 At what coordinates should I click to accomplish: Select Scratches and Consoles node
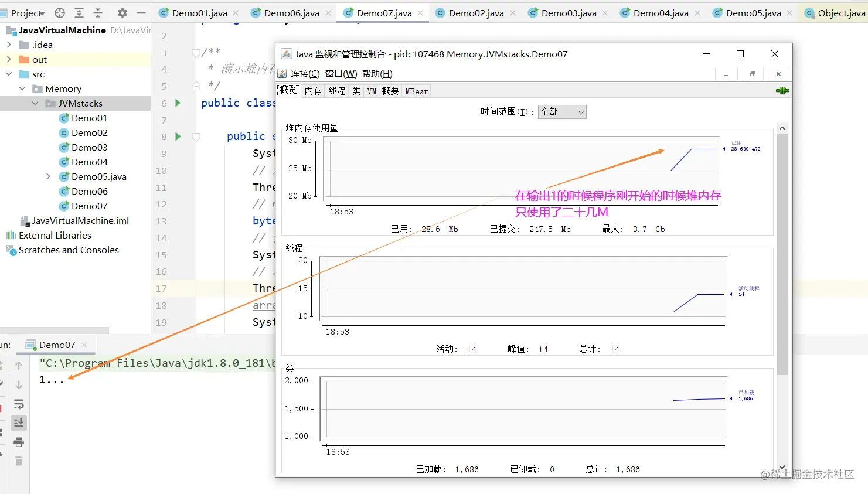[x=69, y=250]
